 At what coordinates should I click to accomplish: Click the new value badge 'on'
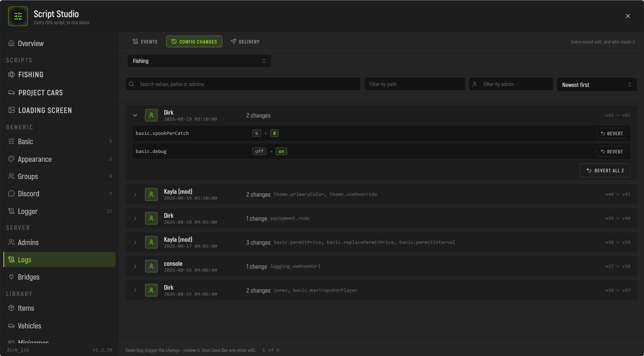281,151
